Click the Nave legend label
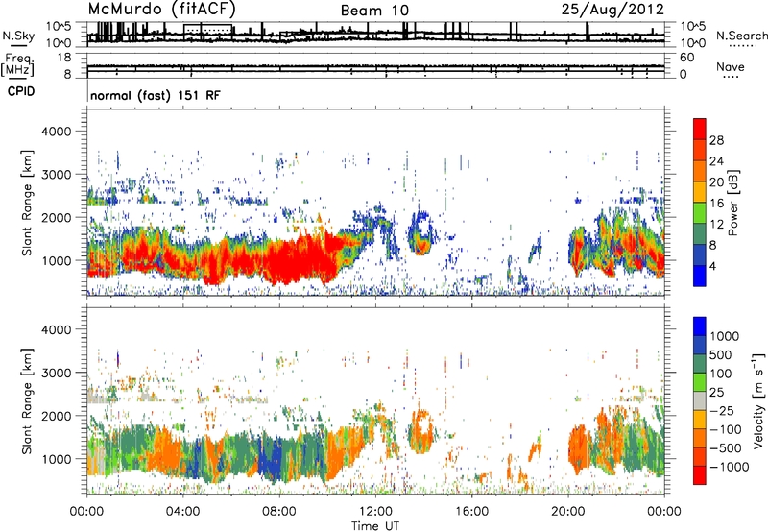Viewport: 768px width, 532px height. (x=731, y=66)
